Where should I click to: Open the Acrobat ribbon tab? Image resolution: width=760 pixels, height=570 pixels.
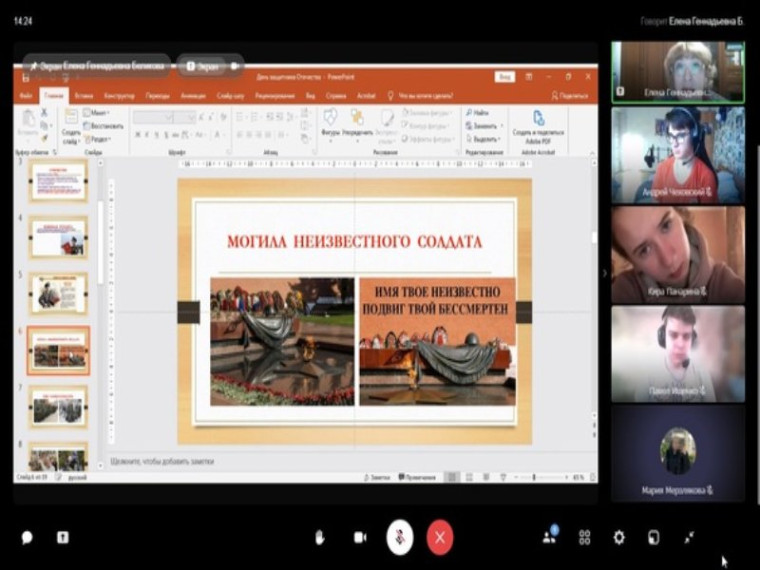point(366,95)
